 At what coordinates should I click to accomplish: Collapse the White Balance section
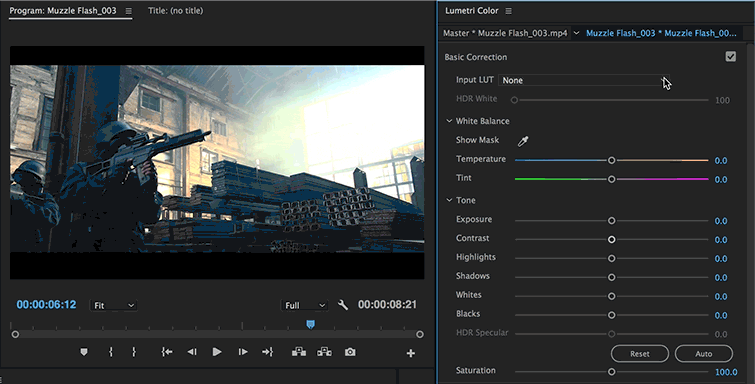pyautogui.click(x=449, y=121)
